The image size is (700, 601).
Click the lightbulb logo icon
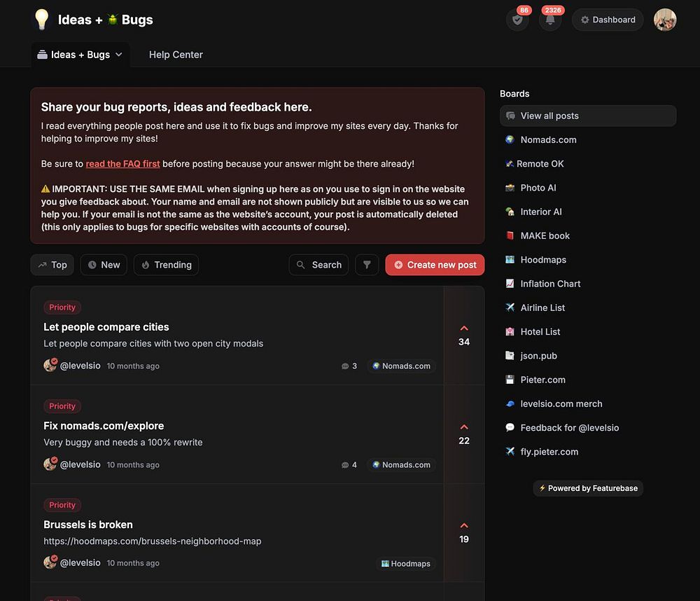click(x=42, y=20)
